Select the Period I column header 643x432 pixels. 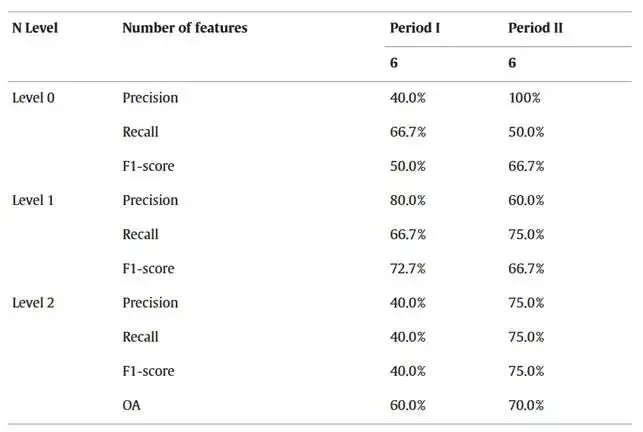point(415,28)
